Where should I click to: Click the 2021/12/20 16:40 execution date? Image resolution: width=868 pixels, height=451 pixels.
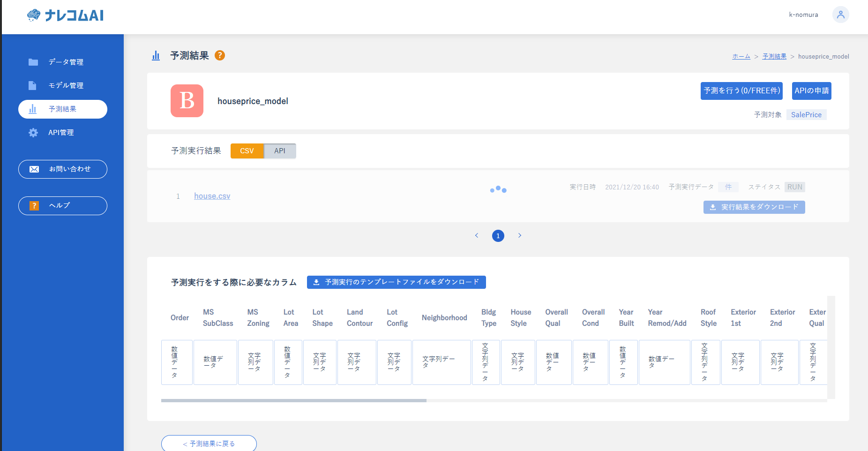(632, 187)
